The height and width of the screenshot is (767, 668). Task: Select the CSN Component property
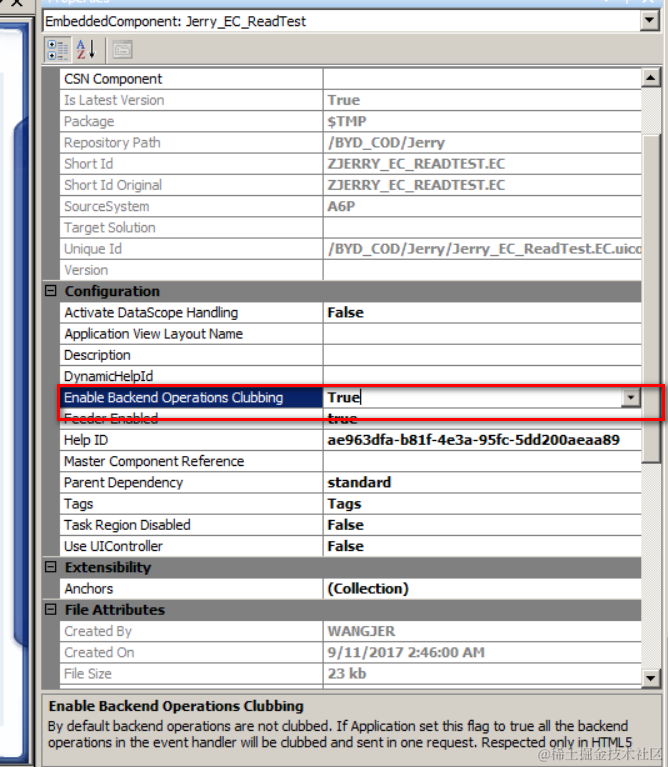pos(191,79)
